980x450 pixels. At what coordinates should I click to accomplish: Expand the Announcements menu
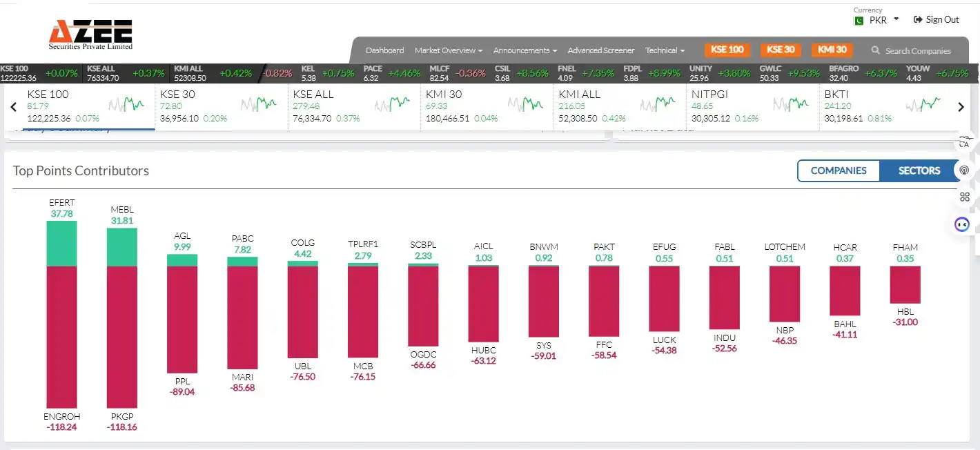point(525,50)
